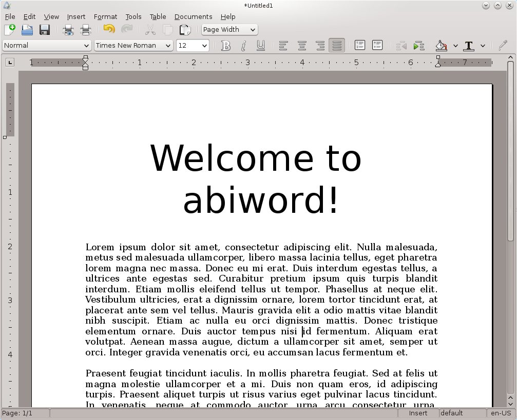
Task: Click the scroll-down arrow of the vertical scrollbar
Action: coord(510,404)
